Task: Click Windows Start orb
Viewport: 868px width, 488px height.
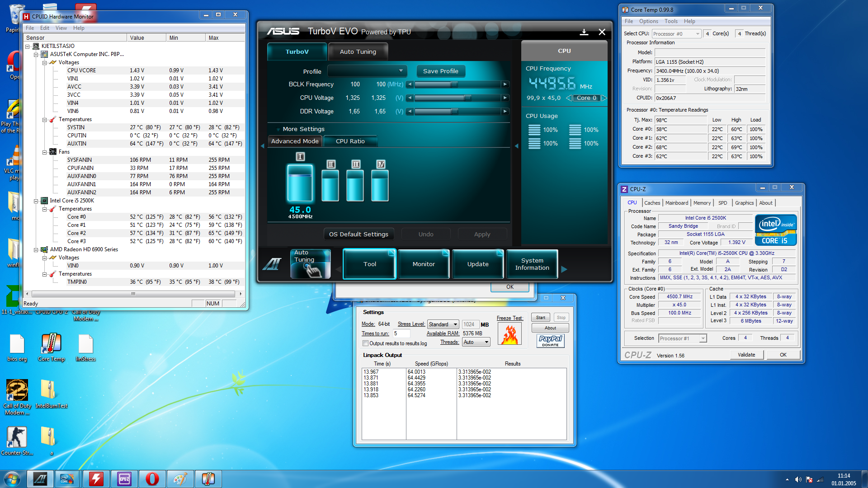Action: 12,479
